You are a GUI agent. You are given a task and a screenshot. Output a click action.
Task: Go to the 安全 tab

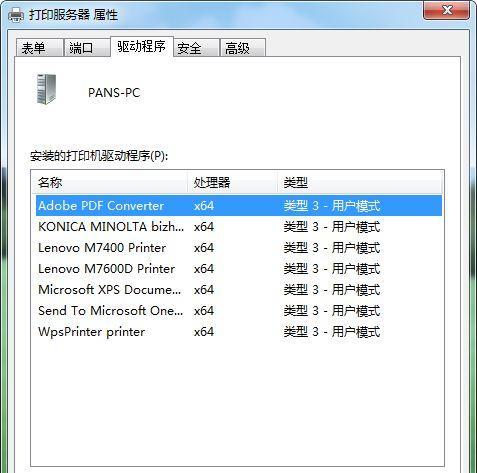196,48
